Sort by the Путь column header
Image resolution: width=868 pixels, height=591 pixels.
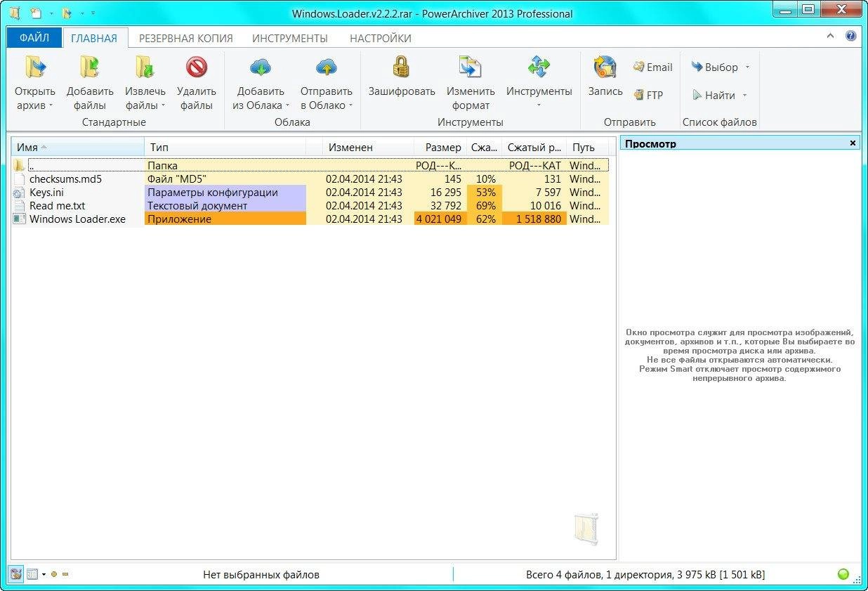(587, 148)
